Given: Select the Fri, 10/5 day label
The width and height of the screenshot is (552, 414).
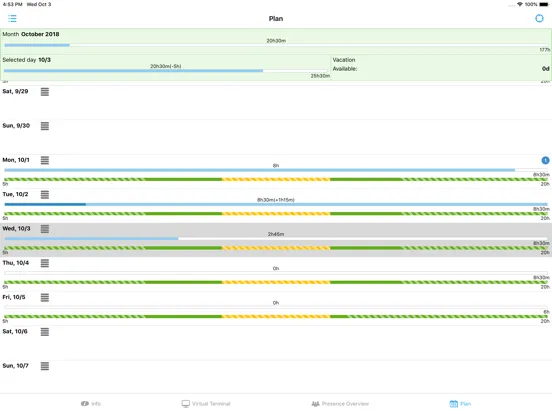Looking at the screenshot, I should coord(14,297).
